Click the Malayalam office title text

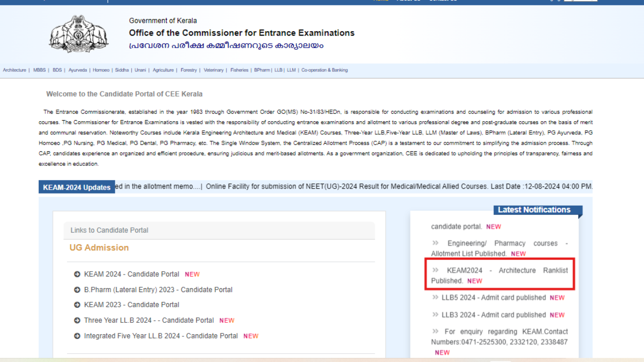pos(226,46)
